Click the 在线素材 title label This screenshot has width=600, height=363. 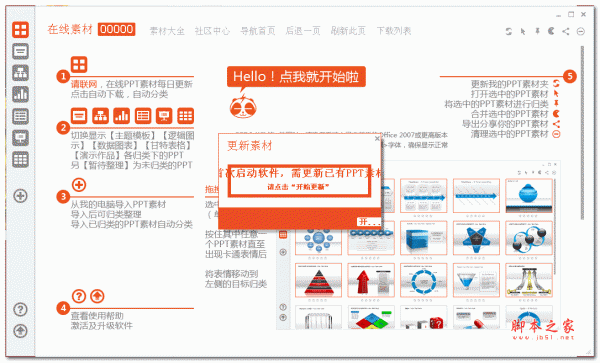[x=70, y=29]
